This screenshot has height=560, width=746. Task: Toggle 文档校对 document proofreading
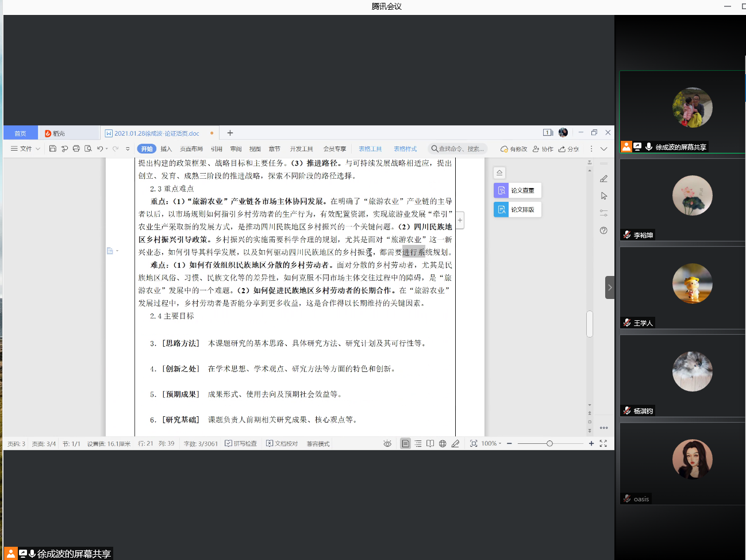[x=282, y=444]
